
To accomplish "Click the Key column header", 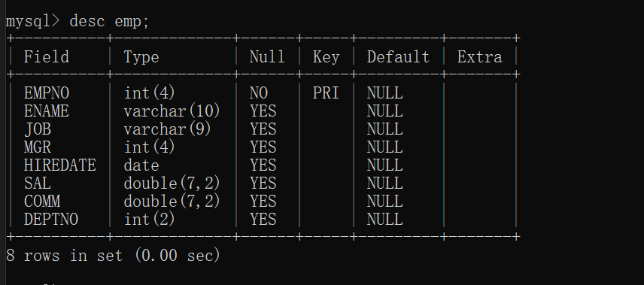I will pyautogui.click(x=326, y=56).
